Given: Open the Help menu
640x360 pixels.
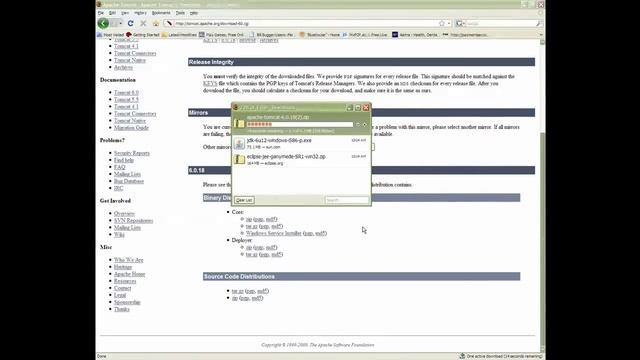Looking at the screenshot, I should [194, 13].
